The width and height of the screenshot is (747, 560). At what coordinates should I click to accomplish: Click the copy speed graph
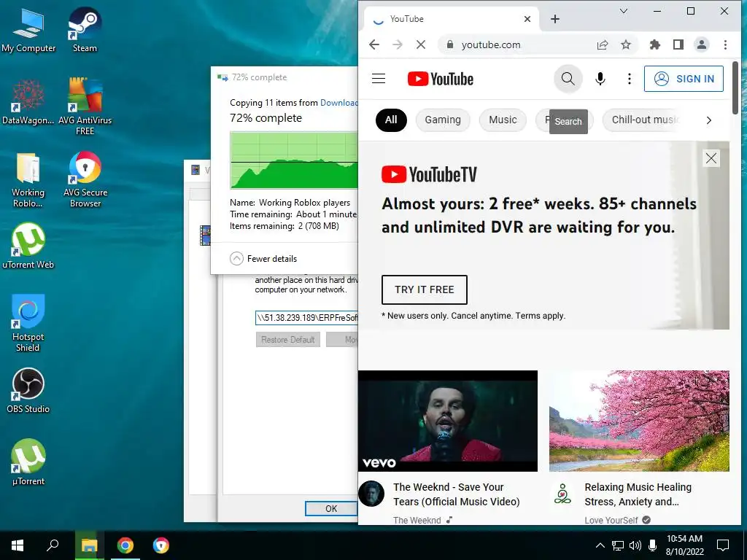click(x=294, y=160)
